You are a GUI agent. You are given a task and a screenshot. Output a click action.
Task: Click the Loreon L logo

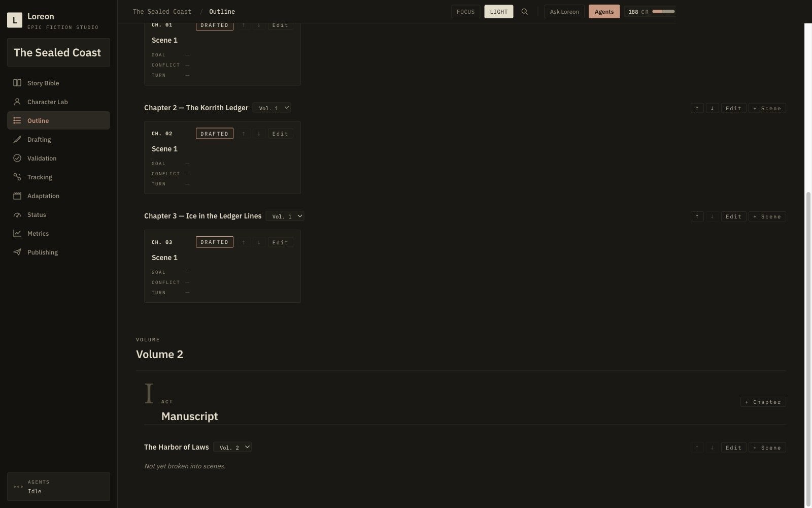(15, 20)
